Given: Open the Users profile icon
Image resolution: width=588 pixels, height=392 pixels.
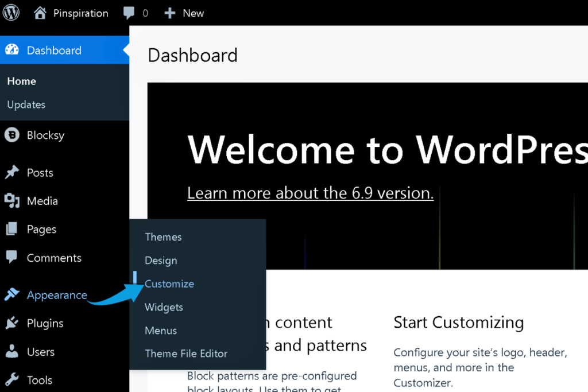Looking at the screenshot, I should [13, 351].
